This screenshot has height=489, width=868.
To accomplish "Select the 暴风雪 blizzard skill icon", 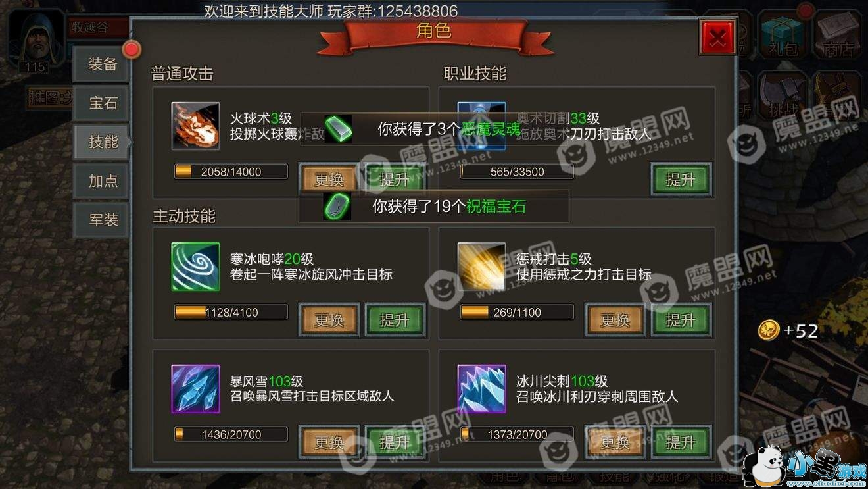I will (x=195, y=389).
